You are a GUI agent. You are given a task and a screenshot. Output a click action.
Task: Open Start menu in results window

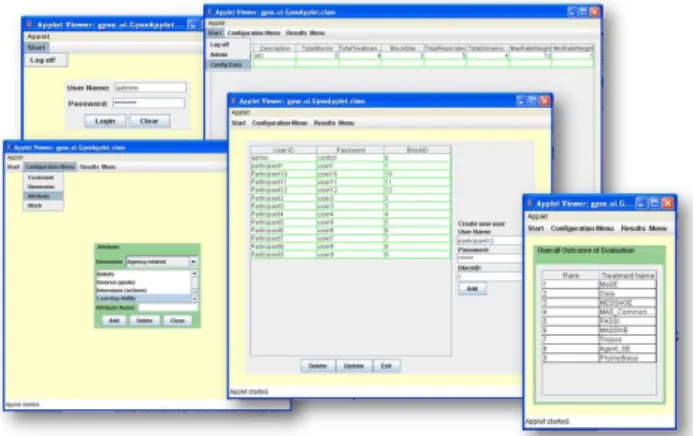(x=535, y=228)
